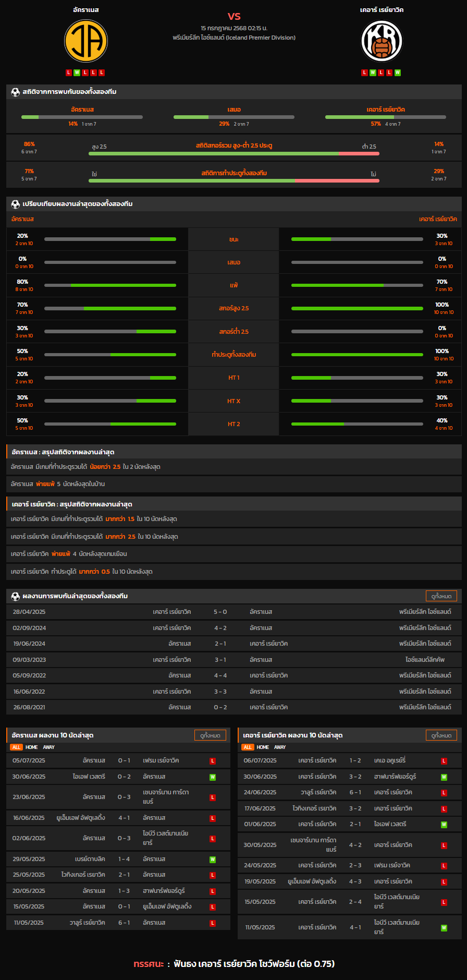The image size is (467, 980).
Task: Click L result badge for 06/07/2025 KR match
Action: click(444, 761)
